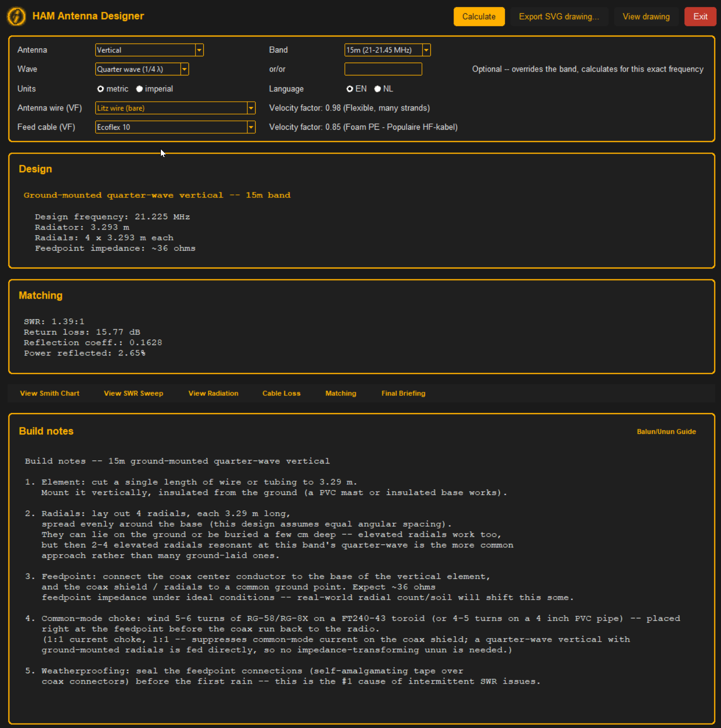Choose the EN language radio button
This screenshot has height=728, width=721.
[x=350, y=89]
